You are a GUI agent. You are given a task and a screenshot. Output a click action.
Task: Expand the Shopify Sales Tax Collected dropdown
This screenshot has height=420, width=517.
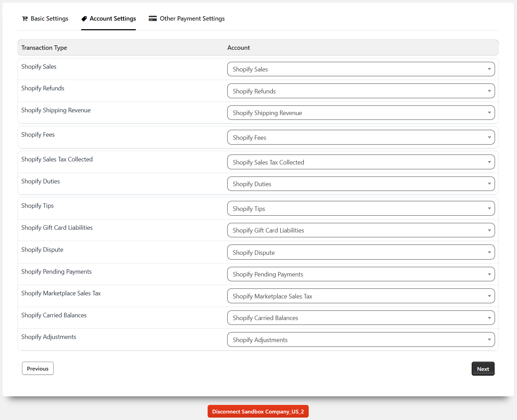(361, 162)
